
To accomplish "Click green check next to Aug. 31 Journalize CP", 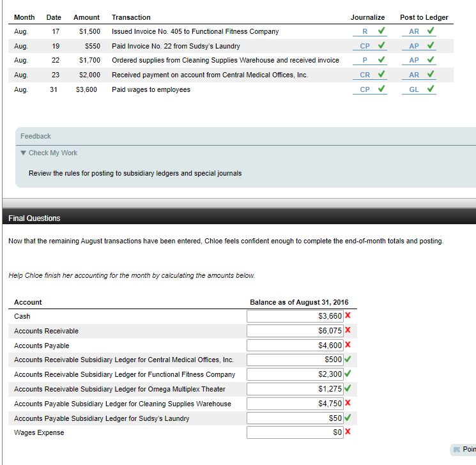I will pos(381,89).
